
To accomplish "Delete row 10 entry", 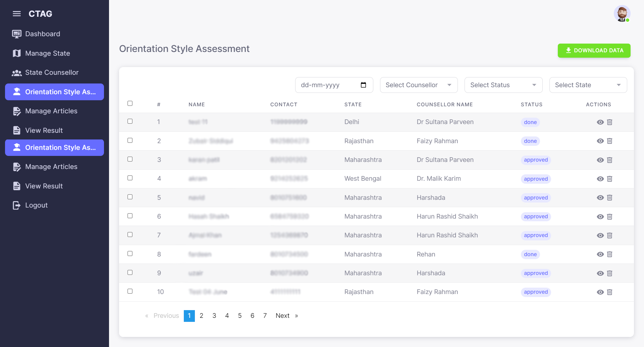I will 610,292.
